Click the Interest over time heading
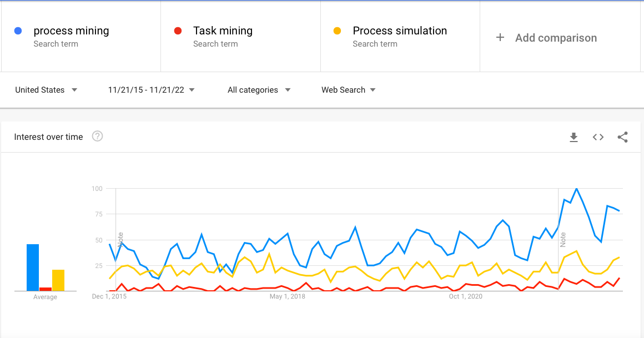 click(x=48, y=136)
